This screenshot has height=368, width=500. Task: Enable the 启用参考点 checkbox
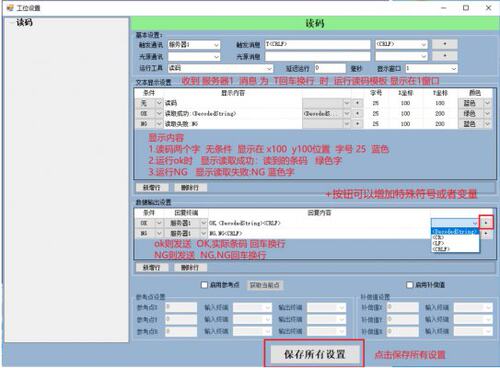[204, 285]
